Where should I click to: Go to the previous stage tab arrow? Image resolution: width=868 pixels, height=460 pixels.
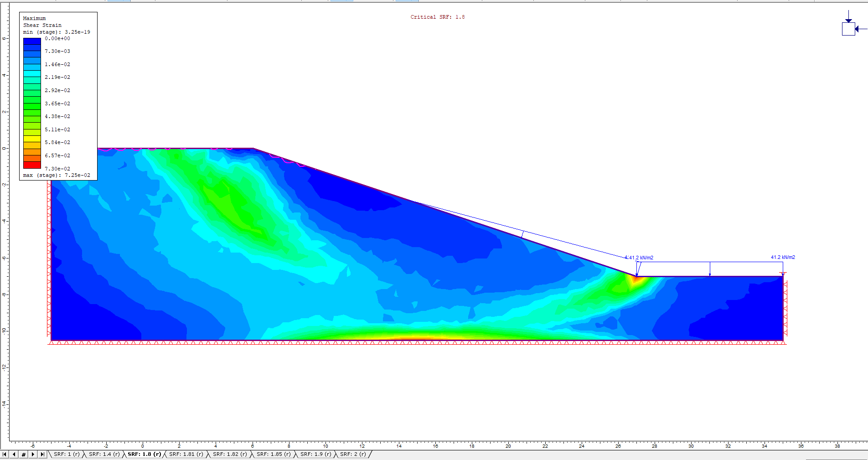(14, 454)
